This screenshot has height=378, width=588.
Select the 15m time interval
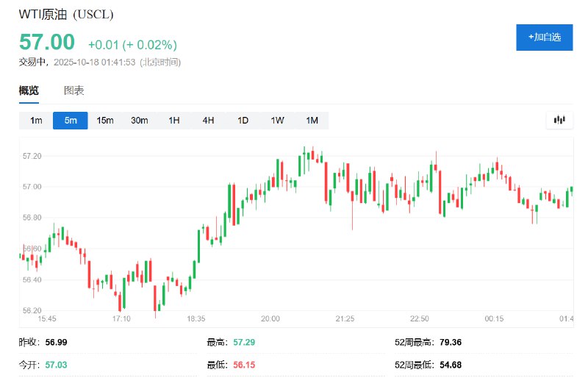point(105,121)
